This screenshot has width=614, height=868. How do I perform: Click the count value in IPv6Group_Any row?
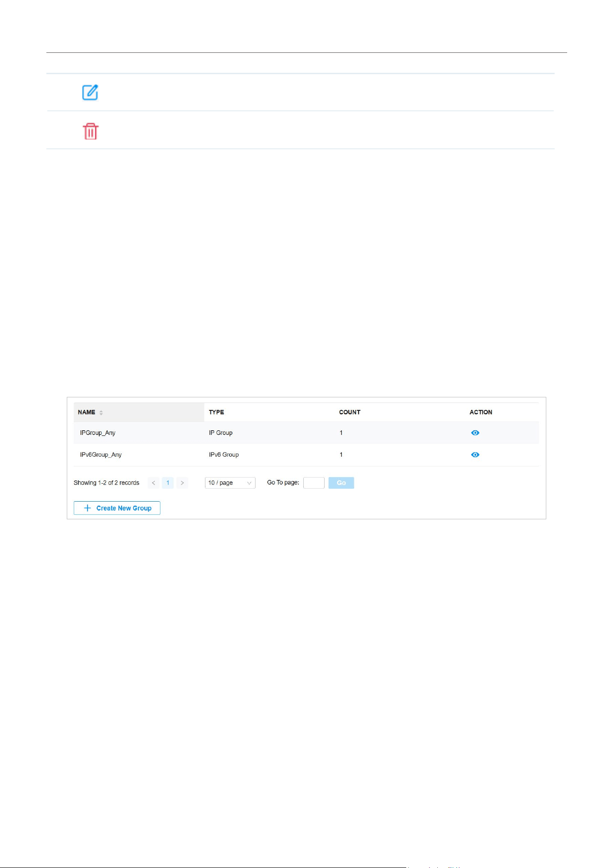pos(341,455)
